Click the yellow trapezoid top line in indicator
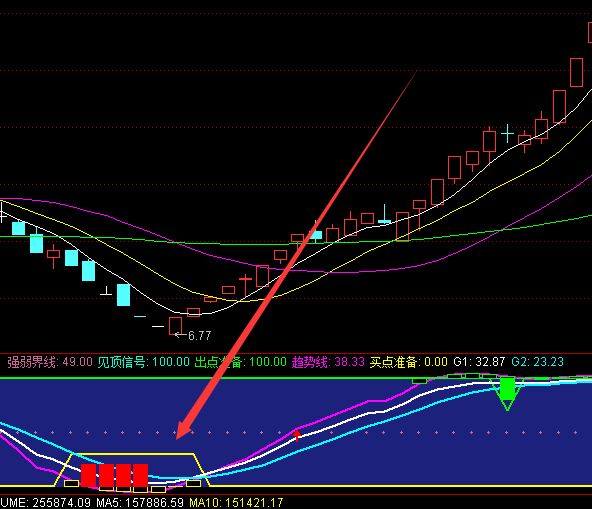The width and height of the screenshot is (592, 509). point(134,454)
